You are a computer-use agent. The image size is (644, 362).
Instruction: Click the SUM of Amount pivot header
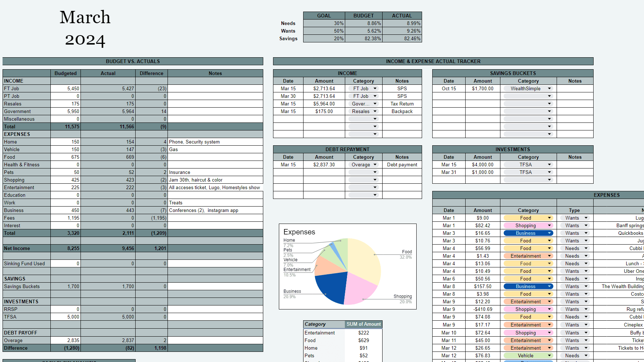pyautogui.click(x=364, y=324)
